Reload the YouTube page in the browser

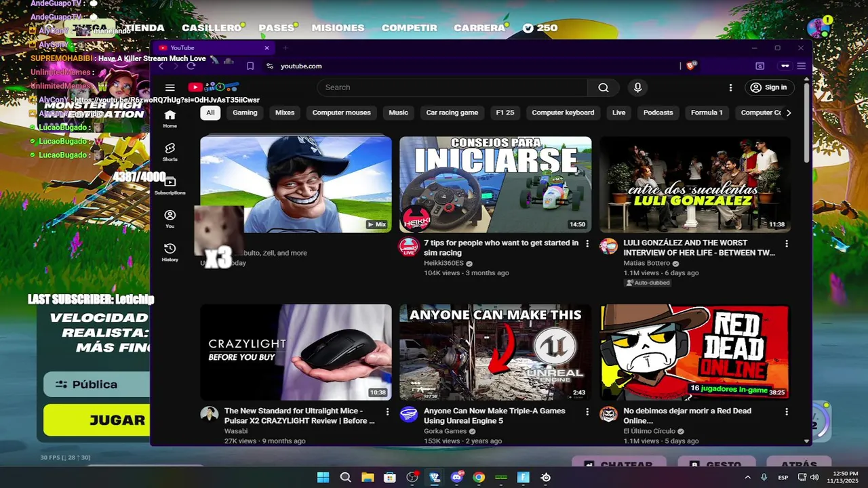click(x=191, y=66)
